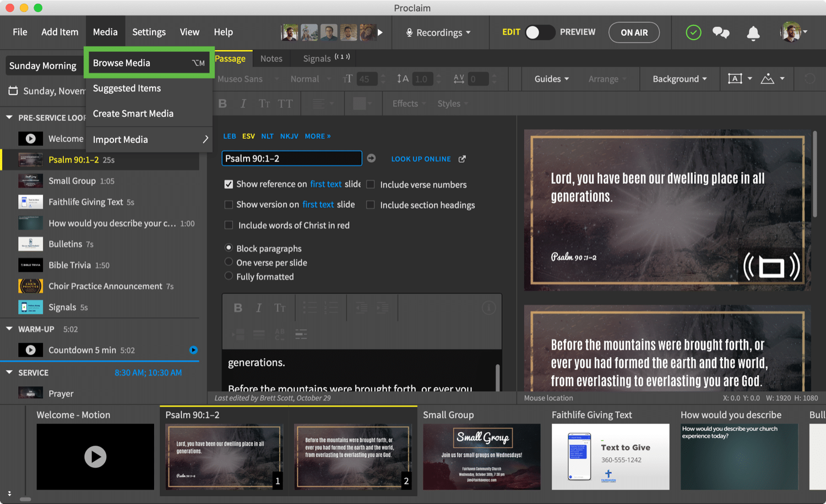This screenshot has height=504, width=826.
Task: Click the bold B in the formatting toolbar
Action: (223, 103)
